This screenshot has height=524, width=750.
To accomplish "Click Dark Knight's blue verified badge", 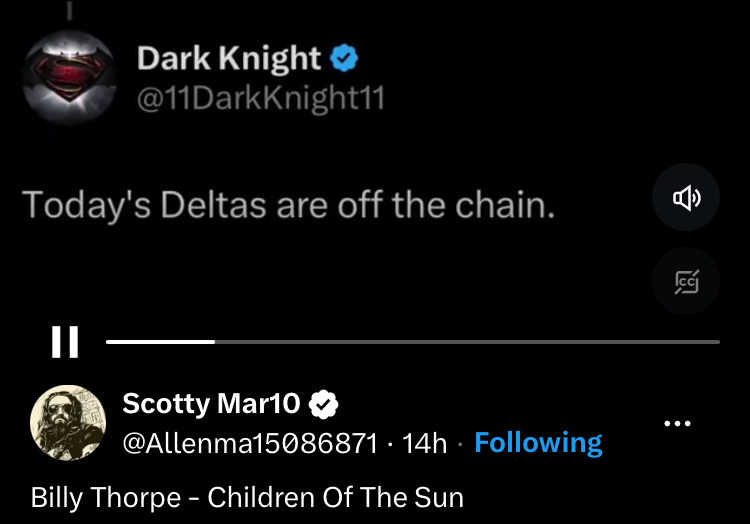I will pos(344,60).
